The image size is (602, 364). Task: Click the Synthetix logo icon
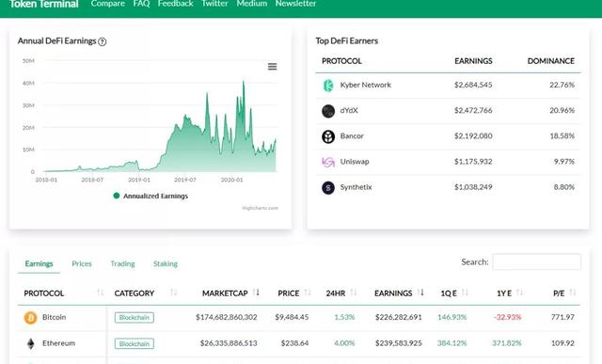point(328,188)
